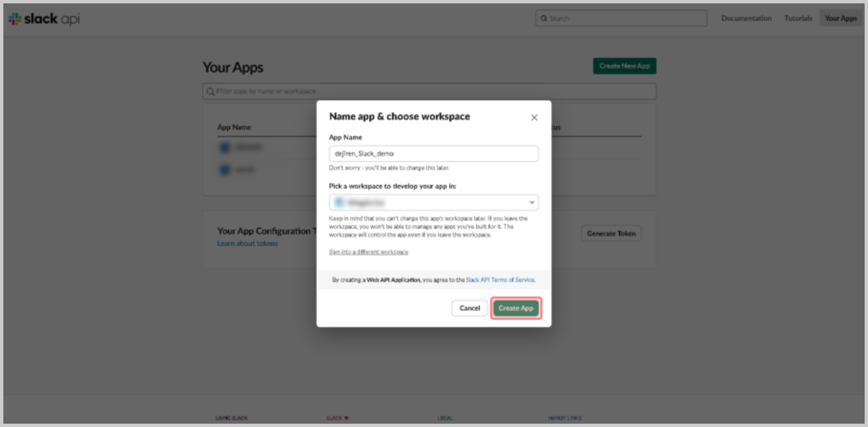Viewport: 868px width, 427px height.
Task: Click the 'Handy Links' footer heading
Action: point(565,418)
